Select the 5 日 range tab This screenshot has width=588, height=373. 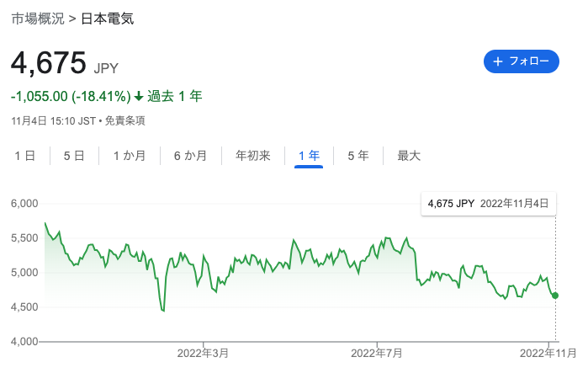tap(74, 156)
